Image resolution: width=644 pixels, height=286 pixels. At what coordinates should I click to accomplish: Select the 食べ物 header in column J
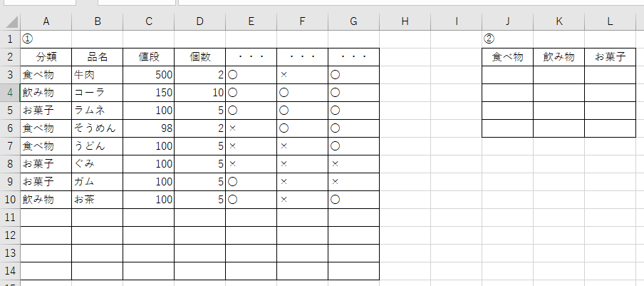507,56
